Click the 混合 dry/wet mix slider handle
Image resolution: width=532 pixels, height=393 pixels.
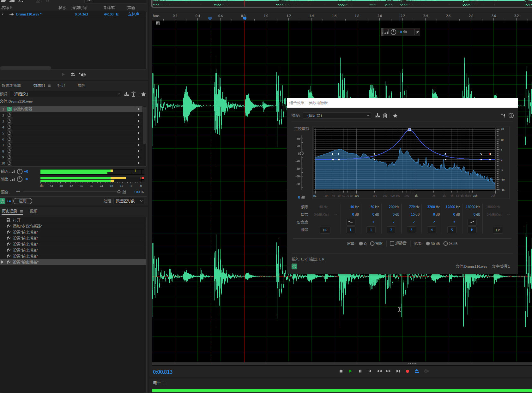click(x=119, y=192)
